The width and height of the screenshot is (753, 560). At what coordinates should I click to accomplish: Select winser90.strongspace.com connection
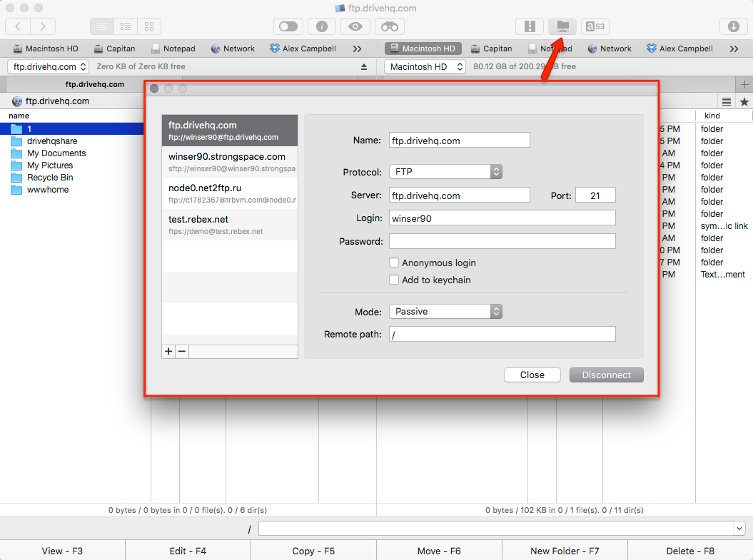tap(230, 162)
